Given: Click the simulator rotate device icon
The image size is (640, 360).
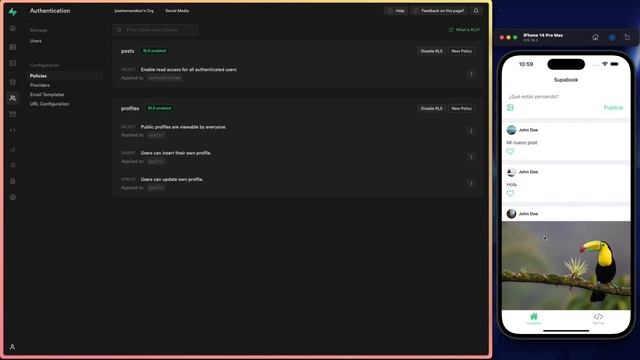Looking at the screenshot, I should click(627, 37).
